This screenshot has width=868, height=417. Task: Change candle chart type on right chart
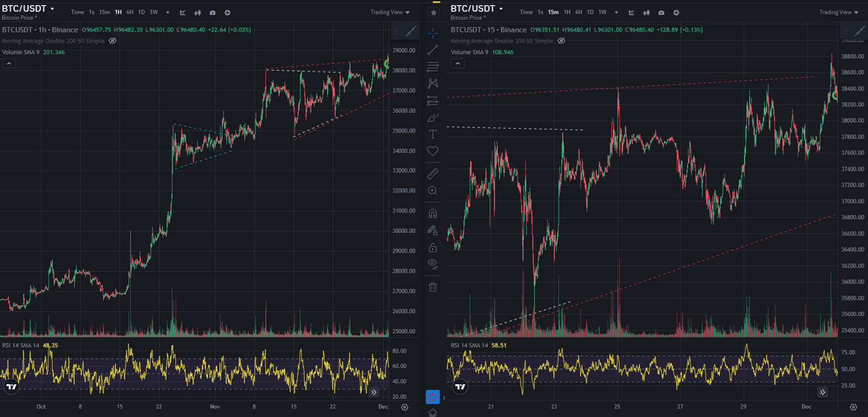tap(646, 12)
